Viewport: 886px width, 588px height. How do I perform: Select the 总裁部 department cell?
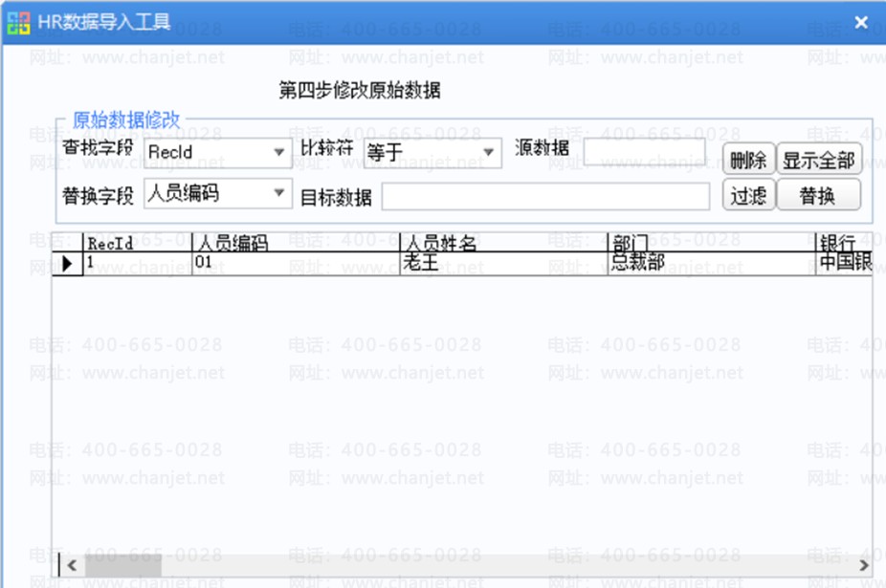click(710, 263)
